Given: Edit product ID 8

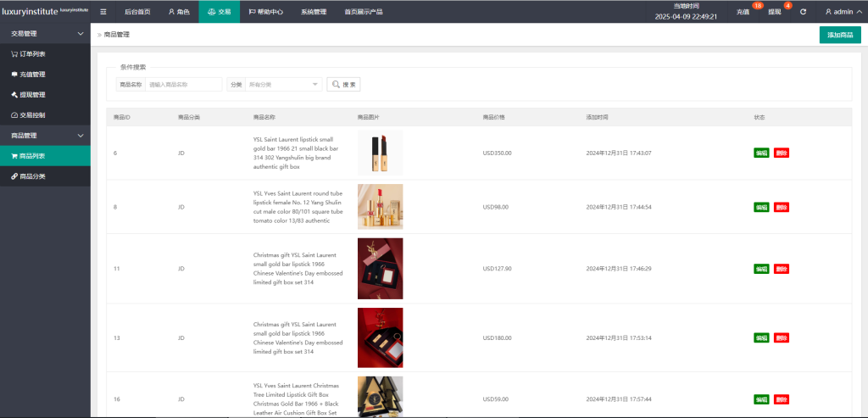Looking at the screenshot, I should [x=761, y=207].
